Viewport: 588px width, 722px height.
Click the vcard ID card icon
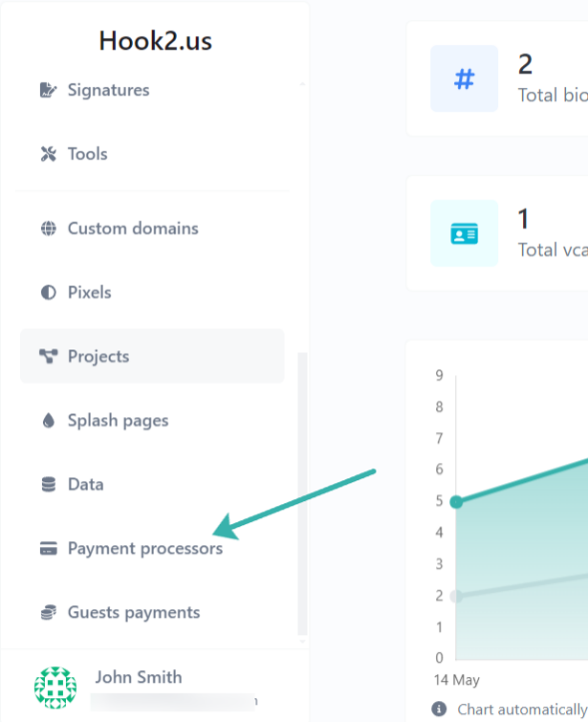click(x=464, y=233)
